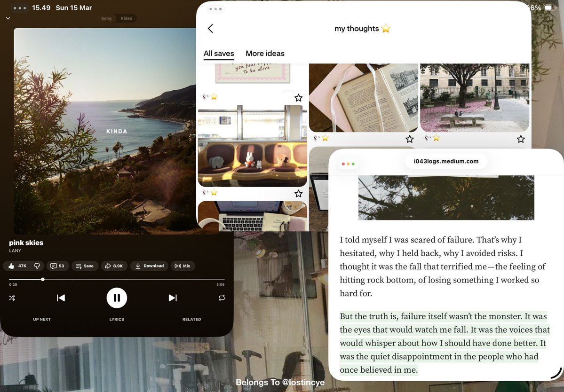Open the open book pin

(363, 98)
